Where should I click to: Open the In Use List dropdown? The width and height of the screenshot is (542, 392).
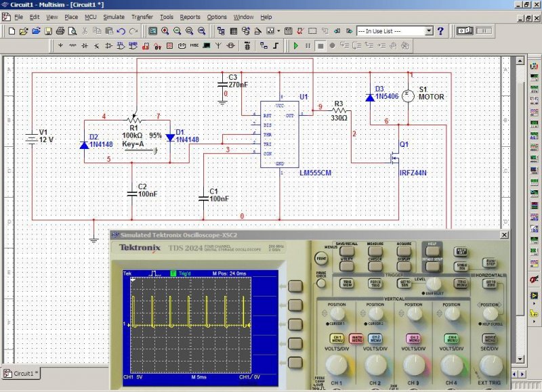pos(429,30)
